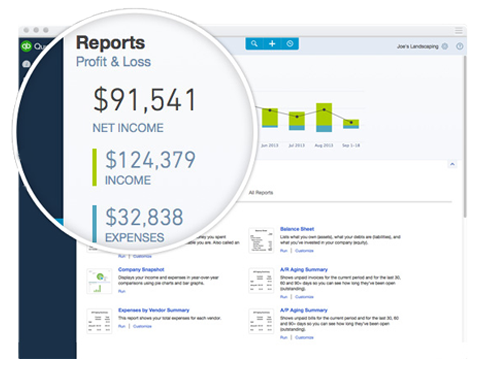Switch to the All Reports tab
The image size is (482, 369).
pos(261,193)
